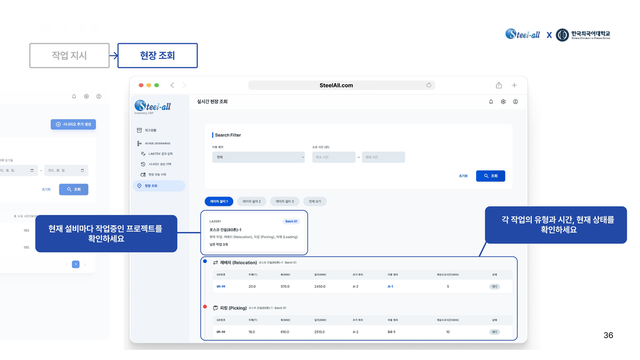Viewport: 640px width, 360px height.
Task: Click the history clock icon in sidebar
Action: click(143, 164)
